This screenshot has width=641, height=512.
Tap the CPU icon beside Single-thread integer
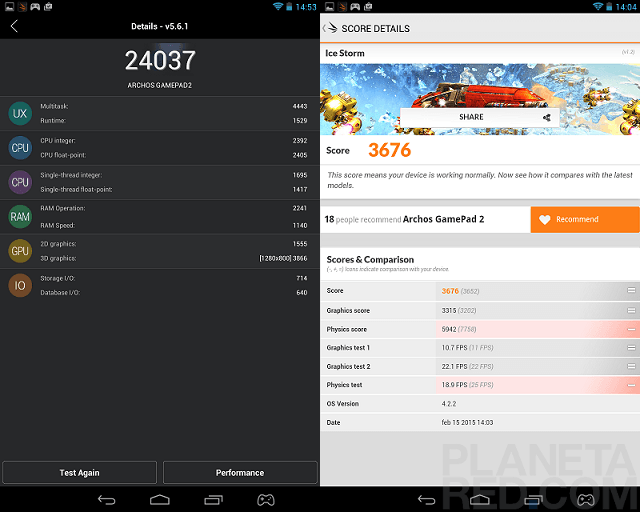pyautogui.click(x=19, y=181)
